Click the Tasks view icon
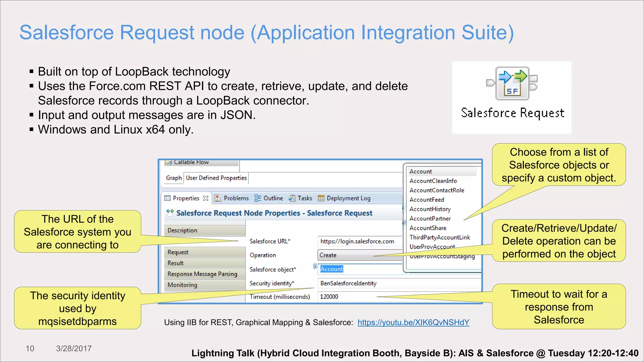 pos(292,198)
